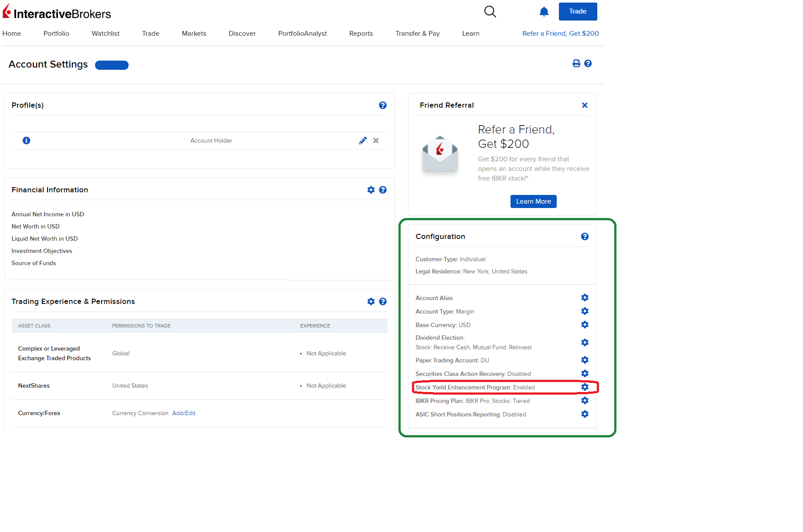Click Refer a Friend, Get $200 link
Viewport: 803px width, 532px height.
click(x=561, y=34)
